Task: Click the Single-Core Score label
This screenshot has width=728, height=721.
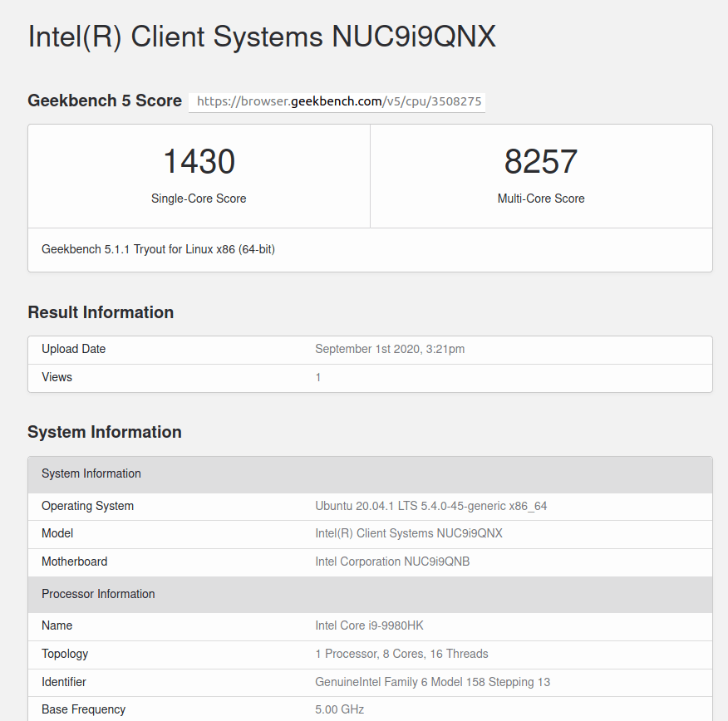Action: click(x=199, y=199)
